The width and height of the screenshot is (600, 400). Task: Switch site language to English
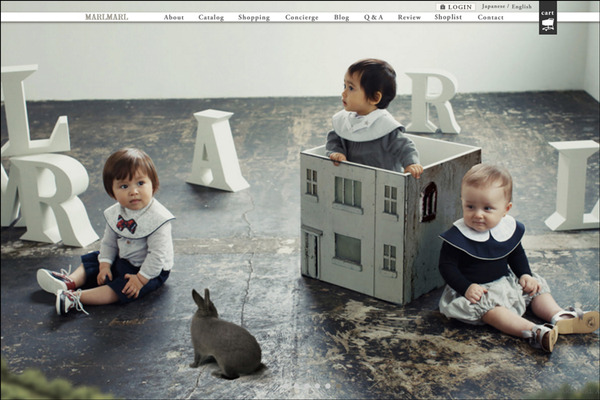(522, 6)
